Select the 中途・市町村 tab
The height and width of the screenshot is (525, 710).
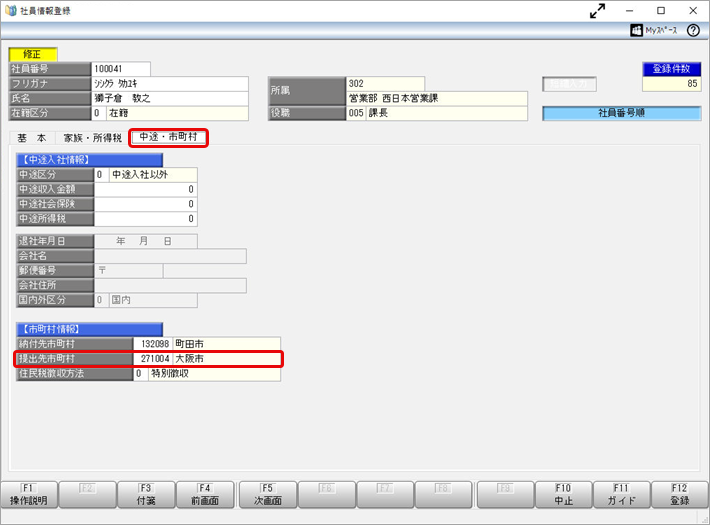pyautogui.click(x=168, y=137)
